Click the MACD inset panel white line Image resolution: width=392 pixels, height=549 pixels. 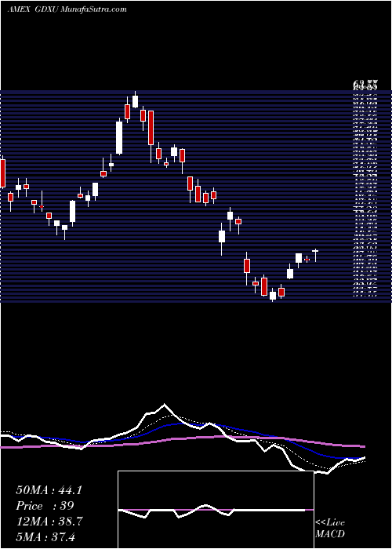(212, 511)
